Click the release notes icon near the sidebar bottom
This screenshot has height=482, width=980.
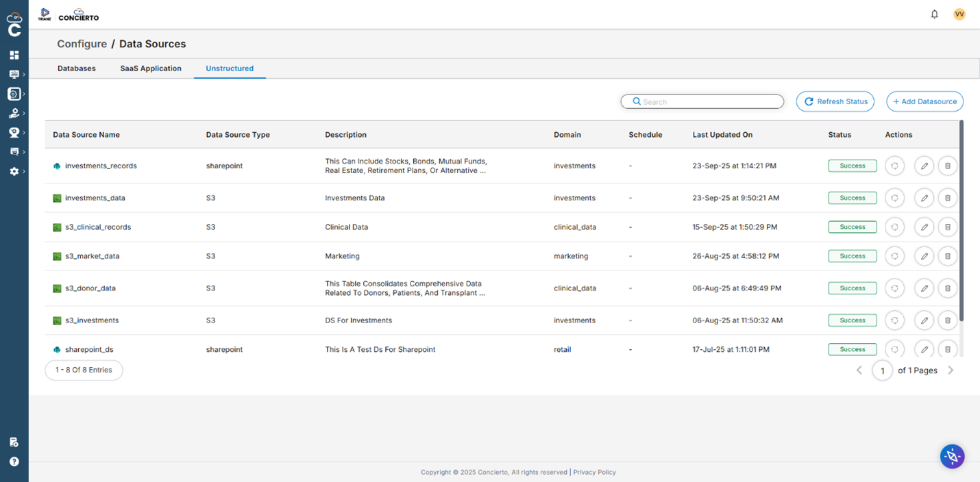[14, 442]
